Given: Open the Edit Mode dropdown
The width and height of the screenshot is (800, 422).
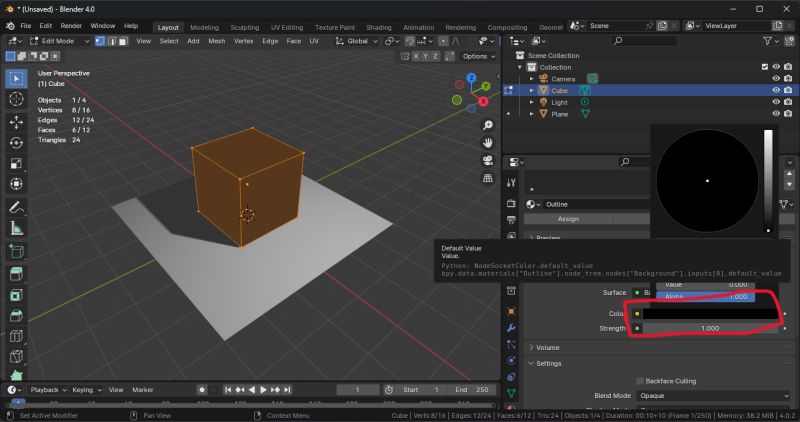Looking at the screenshot, I should click(x=59, y=41).
